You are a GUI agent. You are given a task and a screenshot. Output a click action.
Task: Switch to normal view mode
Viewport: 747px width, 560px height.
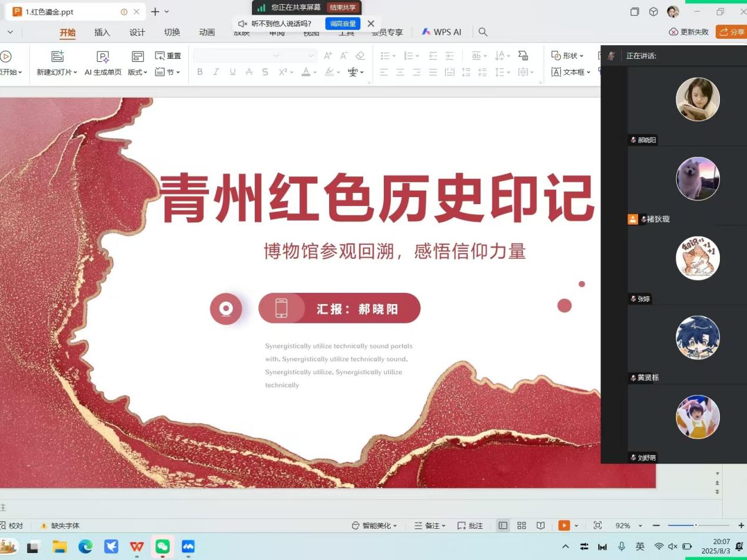click(x=503, y=525)
